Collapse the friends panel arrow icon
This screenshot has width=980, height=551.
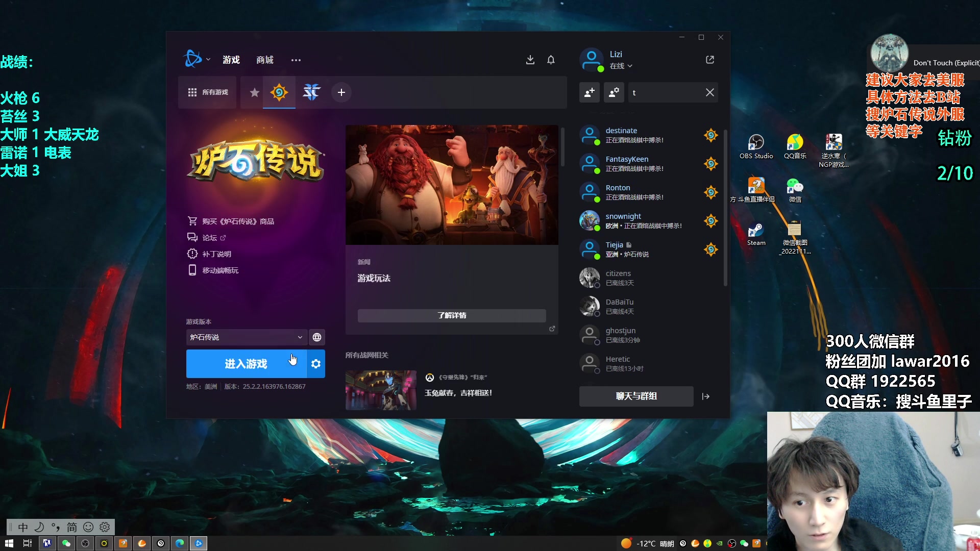click(x=706, y=396)
